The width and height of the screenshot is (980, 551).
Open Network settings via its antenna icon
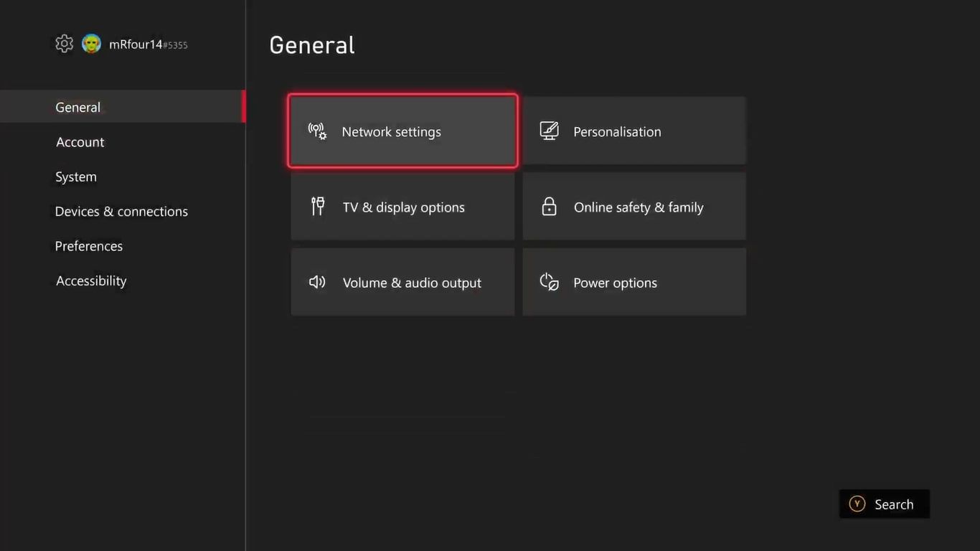(x=316, y=131)
